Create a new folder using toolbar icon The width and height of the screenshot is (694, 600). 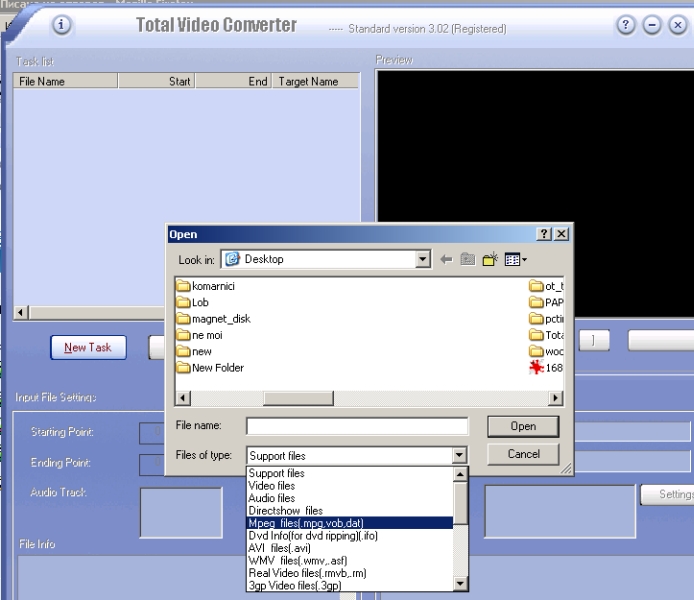point(490,259)
